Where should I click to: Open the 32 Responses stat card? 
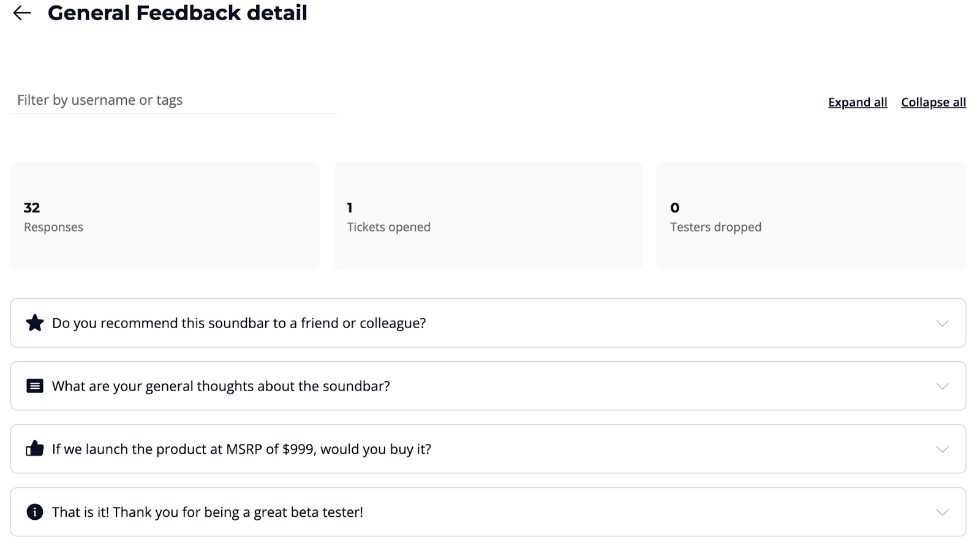point(165,216)
